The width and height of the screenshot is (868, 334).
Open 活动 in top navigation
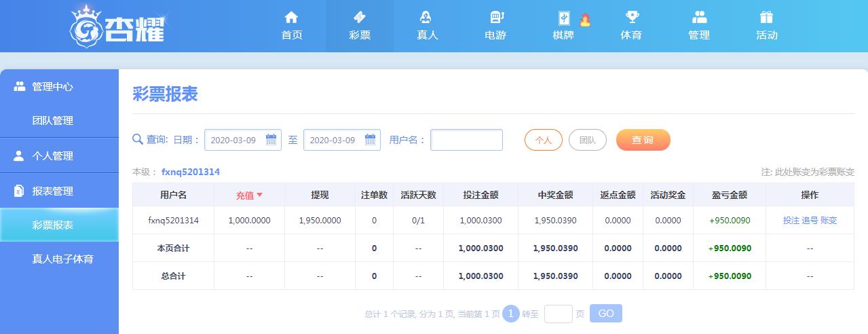[767, 26]
